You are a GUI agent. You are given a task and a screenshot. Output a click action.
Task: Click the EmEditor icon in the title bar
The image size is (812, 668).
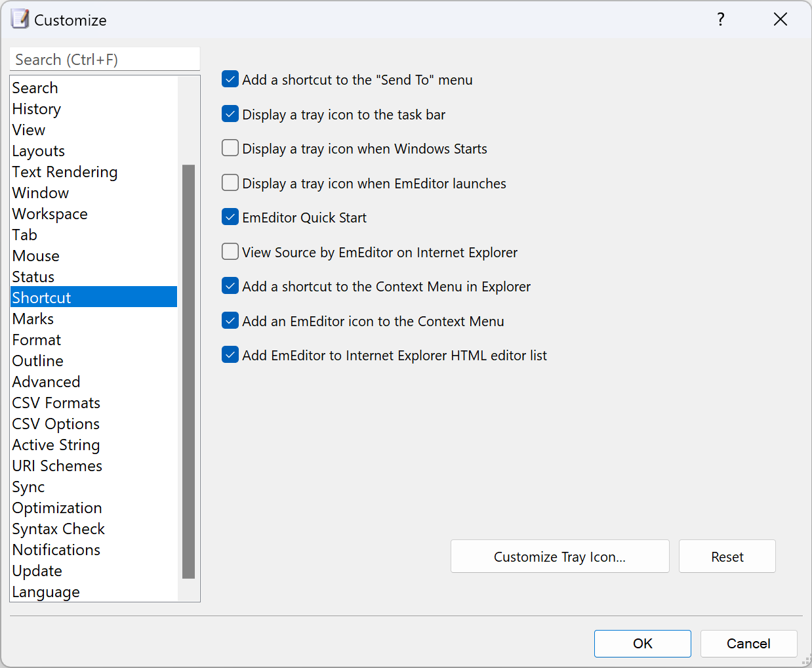[x=20, y=19]
